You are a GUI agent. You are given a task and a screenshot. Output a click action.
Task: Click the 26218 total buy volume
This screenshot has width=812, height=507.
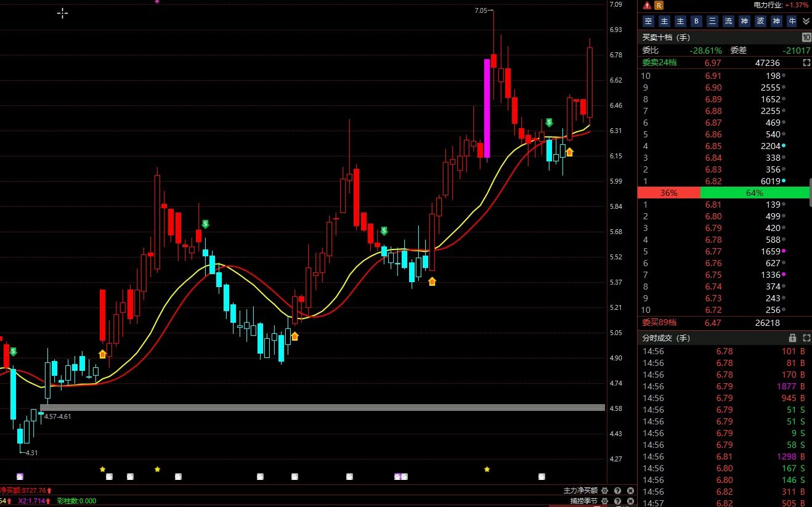[768, 323]
